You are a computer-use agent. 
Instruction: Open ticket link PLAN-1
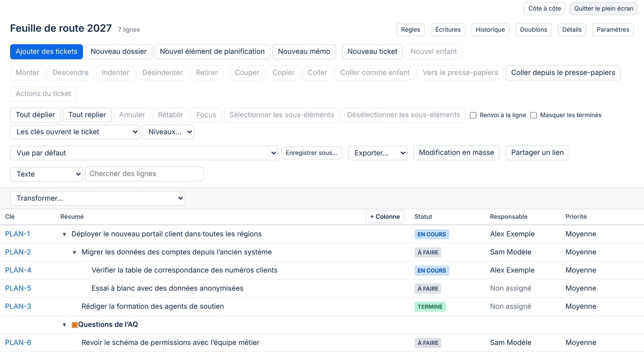point(18,234)
